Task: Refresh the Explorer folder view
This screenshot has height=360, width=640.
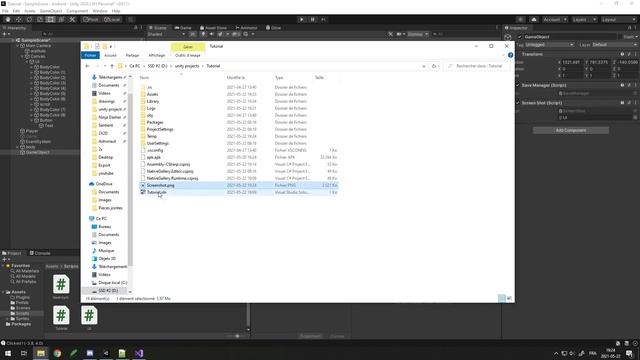Action: coord(434,66)
